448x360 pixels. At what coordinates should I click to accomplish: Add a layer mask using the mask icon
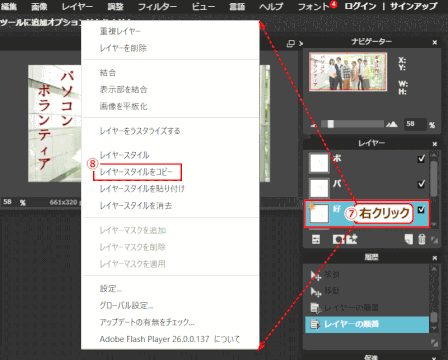(338, 239)
